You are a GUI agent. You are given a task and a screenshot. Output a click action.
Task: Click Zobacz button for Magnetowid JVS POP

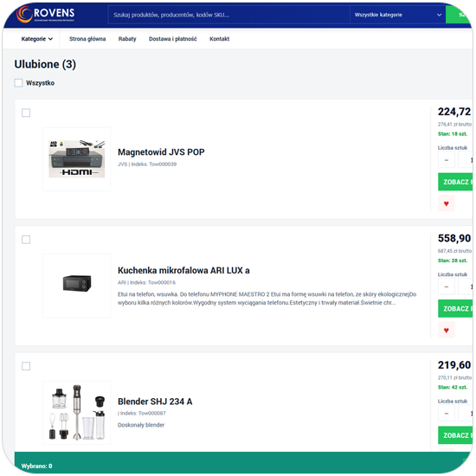pos(455,182)
